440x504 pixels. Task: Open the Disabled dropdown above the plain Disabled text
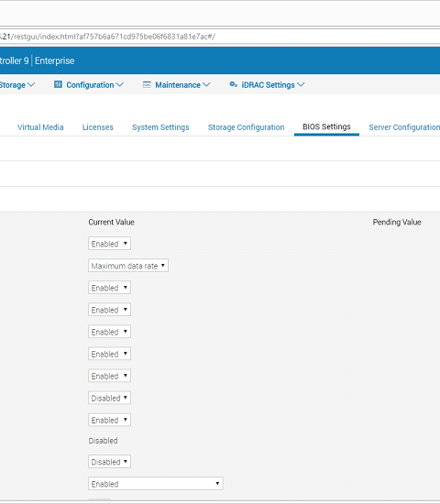[109, 398]
